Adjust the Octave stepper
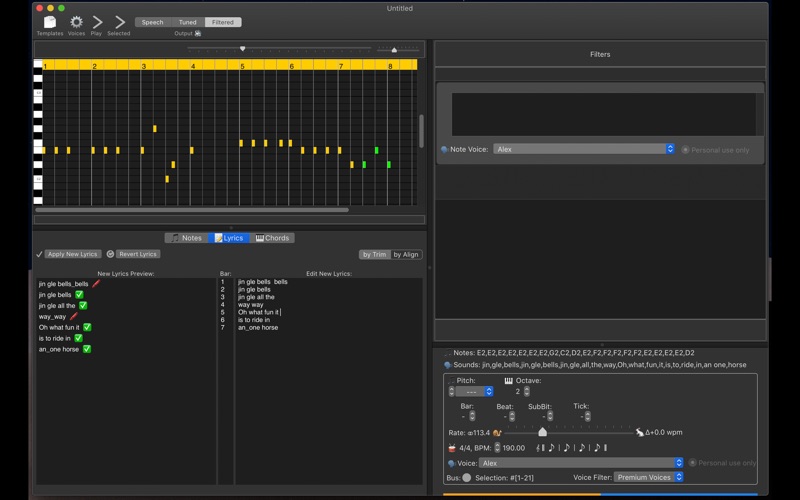The width and height of the screenshot is (800, 500). tap(527, 391)
